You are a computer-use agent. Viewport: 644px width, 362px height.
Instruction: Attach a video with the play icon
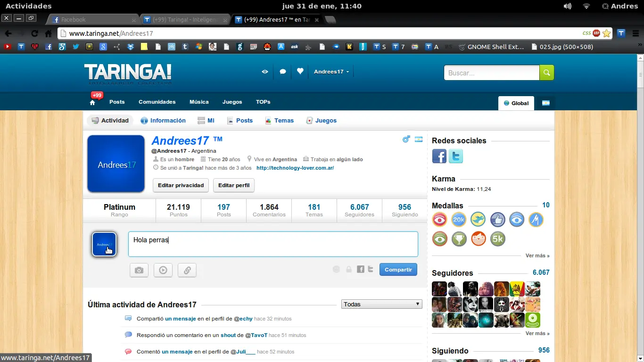[x=163, y=270]
